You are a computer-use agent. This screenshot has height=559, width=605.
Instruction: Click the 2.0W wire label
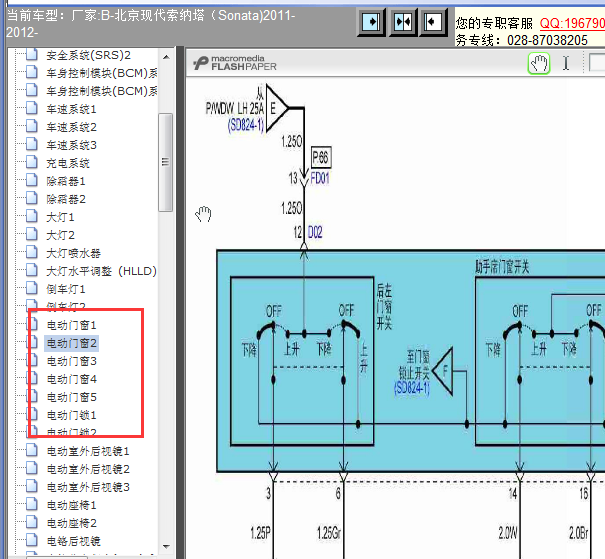(x=508, y=533)
